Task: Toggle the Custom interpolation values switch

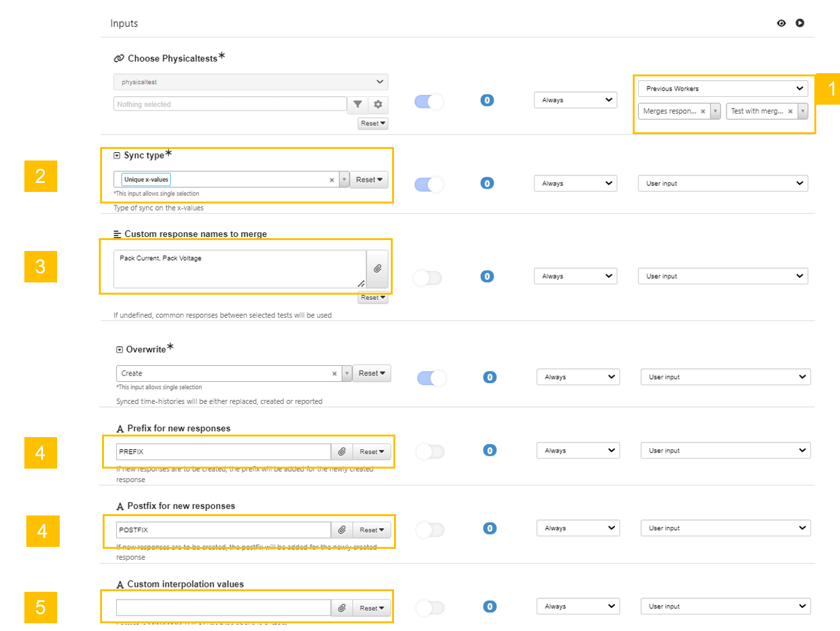Action: click(x=431, y=608)
